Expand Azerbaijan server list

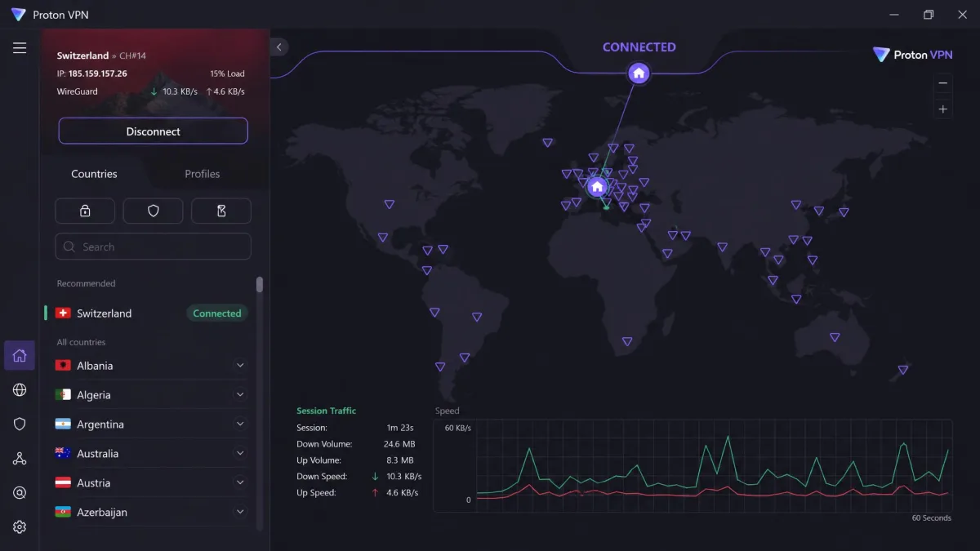(x=240, y=513)
